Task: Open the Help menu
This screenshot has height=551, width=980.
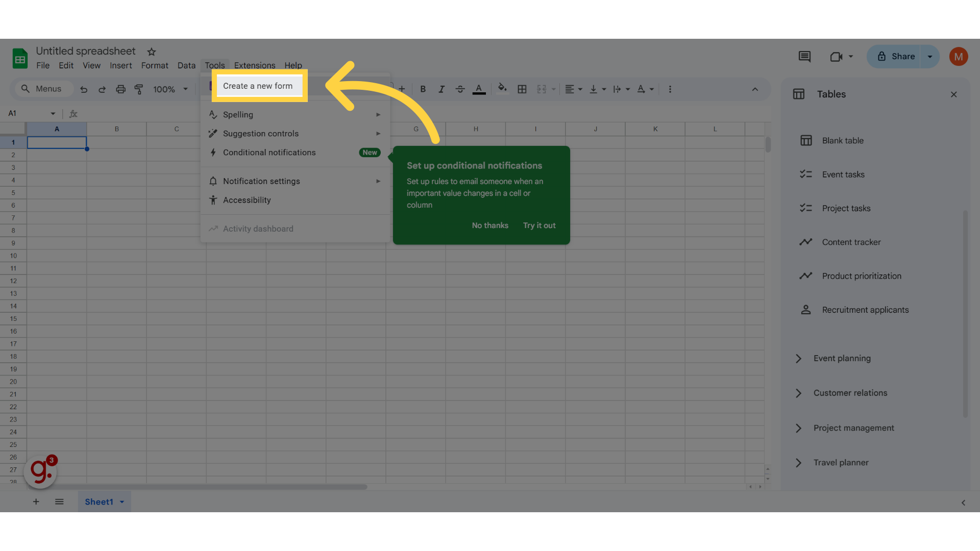Action: pos(293,65)
